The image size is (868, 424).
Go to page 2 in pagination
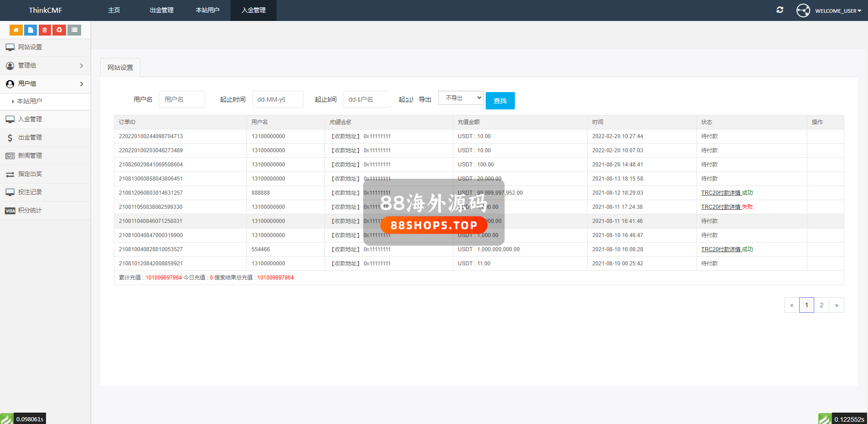click(822, 305)
